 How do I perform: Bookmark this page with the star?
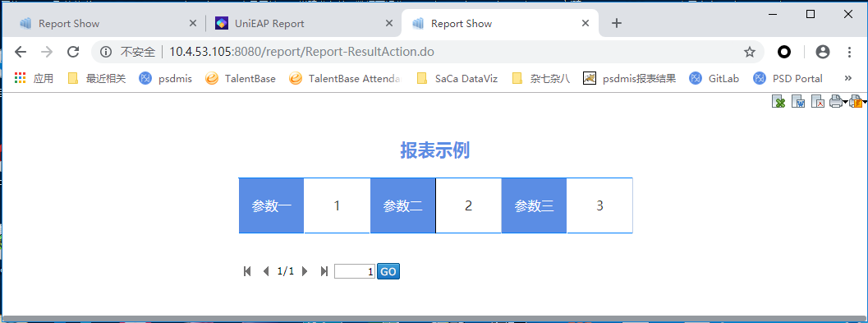click(x=750, y=52)
